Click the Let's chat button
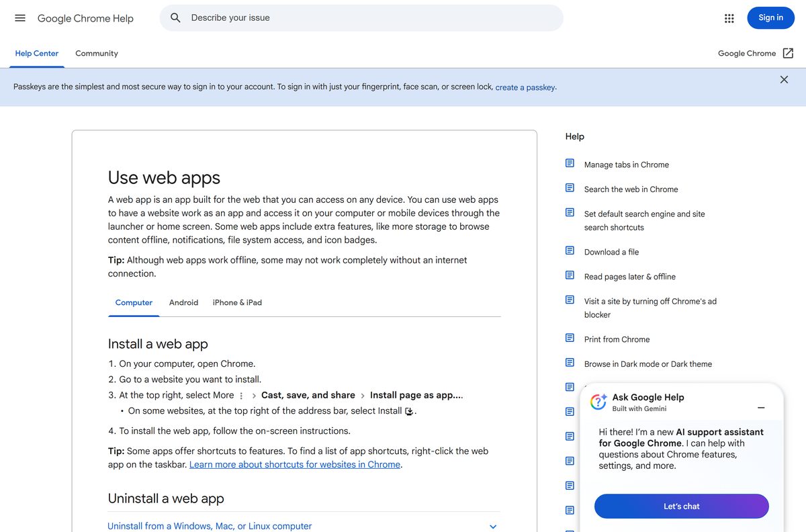This screenshot has width=806, height=532. 682,506
